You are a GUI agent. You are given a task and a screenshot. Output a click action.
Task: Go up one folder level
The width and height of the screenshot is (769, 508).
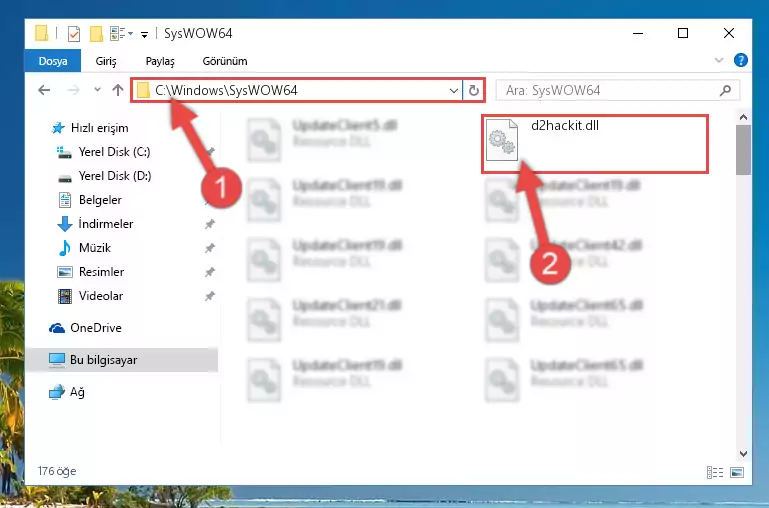[118, 90]
